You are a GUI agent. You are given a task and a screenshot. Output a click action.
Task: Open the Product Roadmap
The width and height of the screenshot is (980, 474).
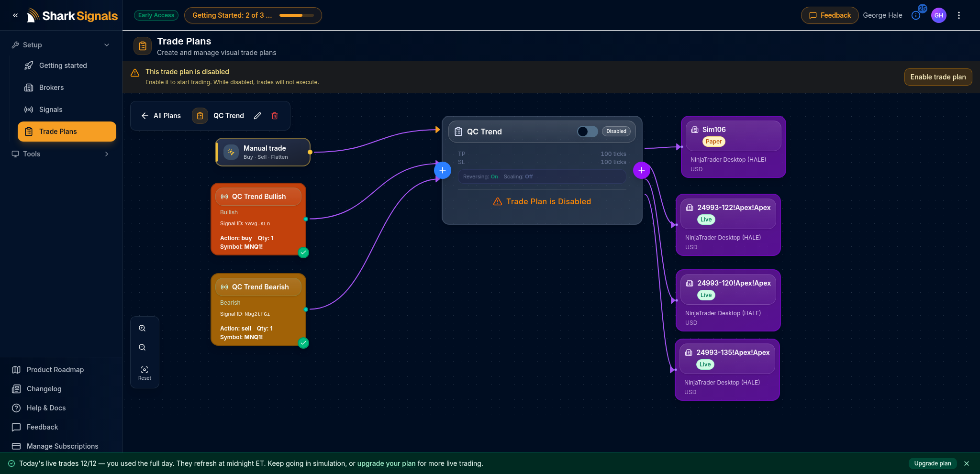pyautogui.click(x=61, y=370)
